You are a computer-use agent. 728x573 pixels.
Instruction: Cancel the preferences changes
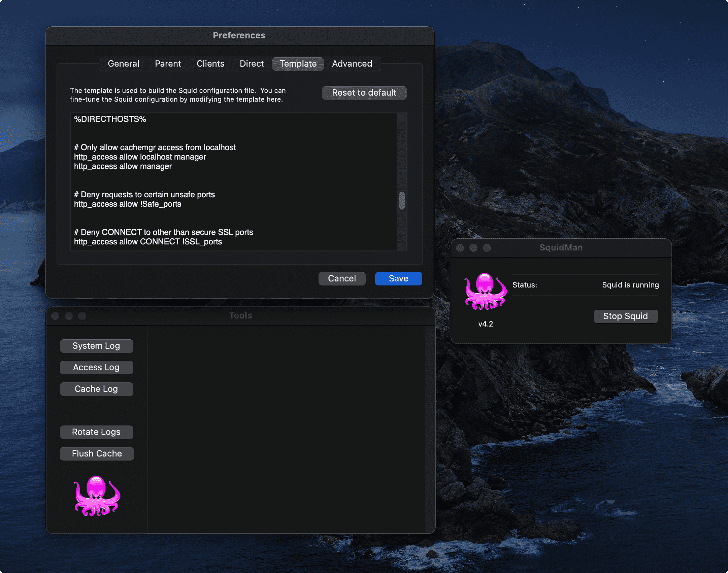(341, 278)
